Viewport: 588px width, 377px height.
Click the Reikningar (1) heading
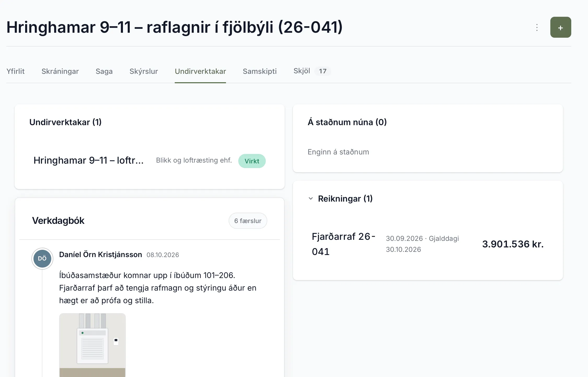point(345,199)
